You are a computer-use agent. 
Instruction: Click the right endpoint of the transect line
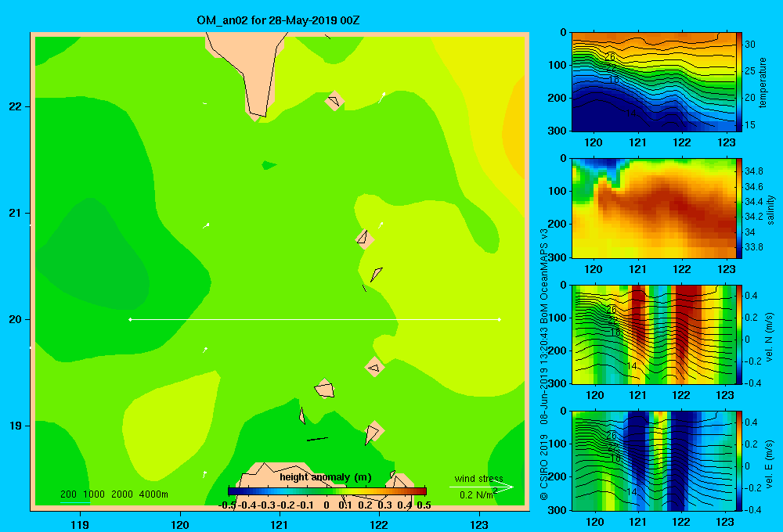click(x=500, y=319)
